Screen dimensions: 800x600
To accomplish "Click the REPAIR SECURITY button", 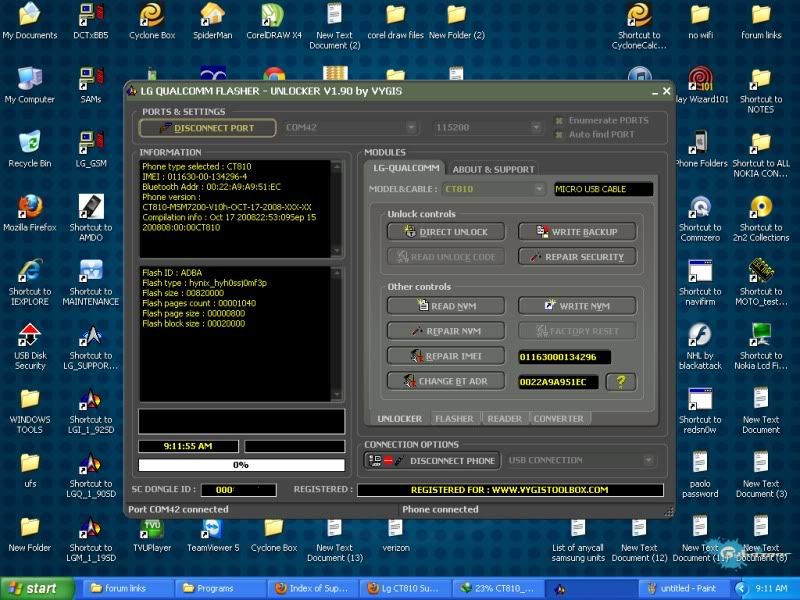I will 577,257.
